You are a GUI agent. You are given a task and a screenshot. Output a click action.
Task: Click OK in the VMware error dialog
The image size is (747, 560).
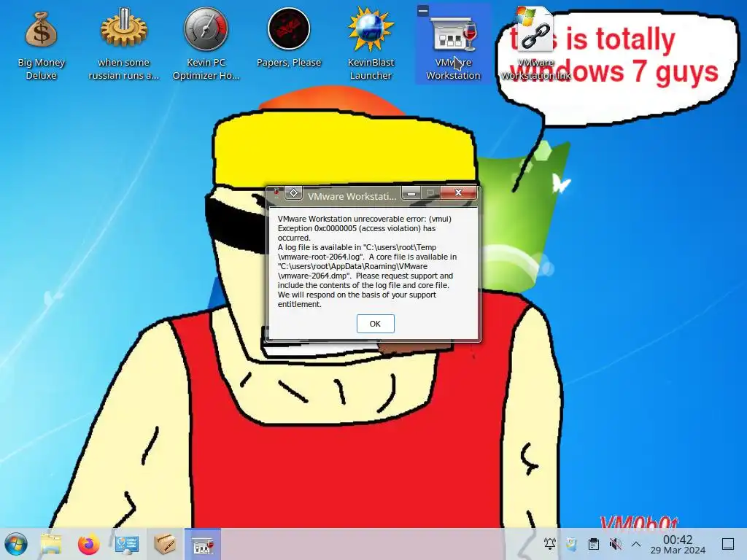376,324
